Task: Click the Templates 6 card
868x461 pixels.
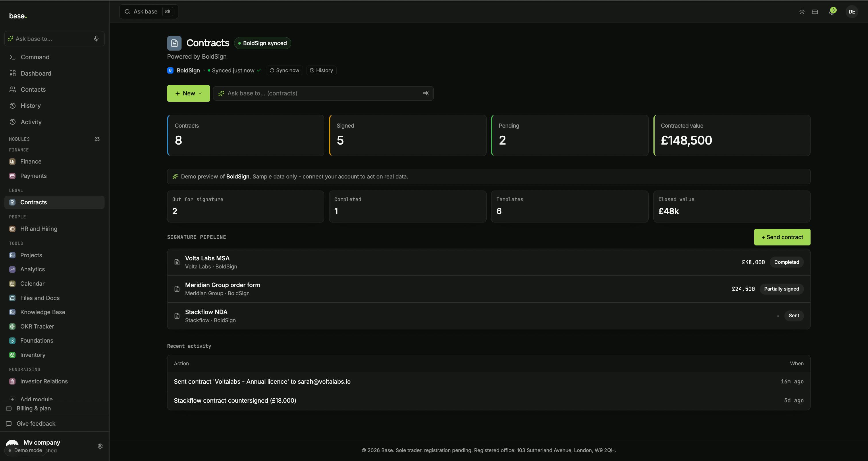Action: click(570, 206)
